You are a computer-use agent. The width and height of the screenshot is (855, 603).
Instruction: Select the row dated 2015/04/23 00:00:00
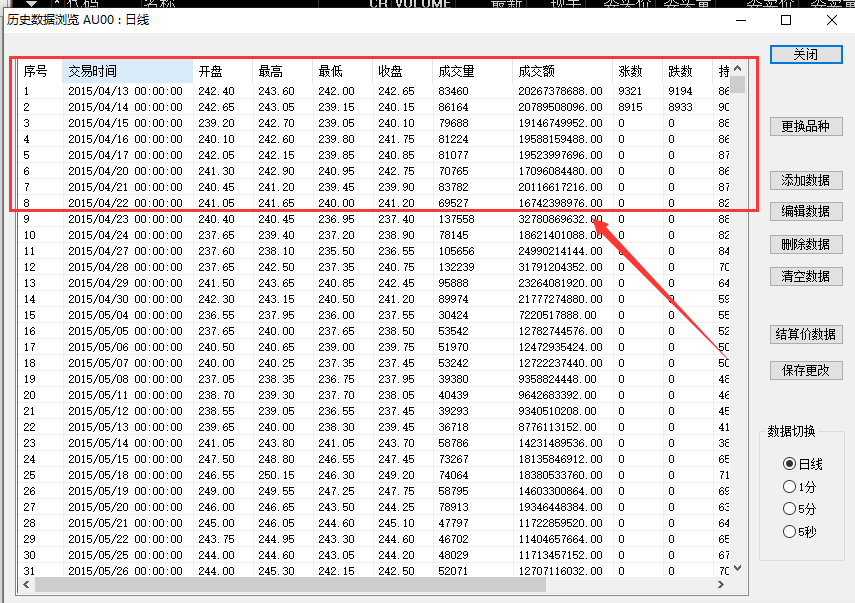(374, 219)
